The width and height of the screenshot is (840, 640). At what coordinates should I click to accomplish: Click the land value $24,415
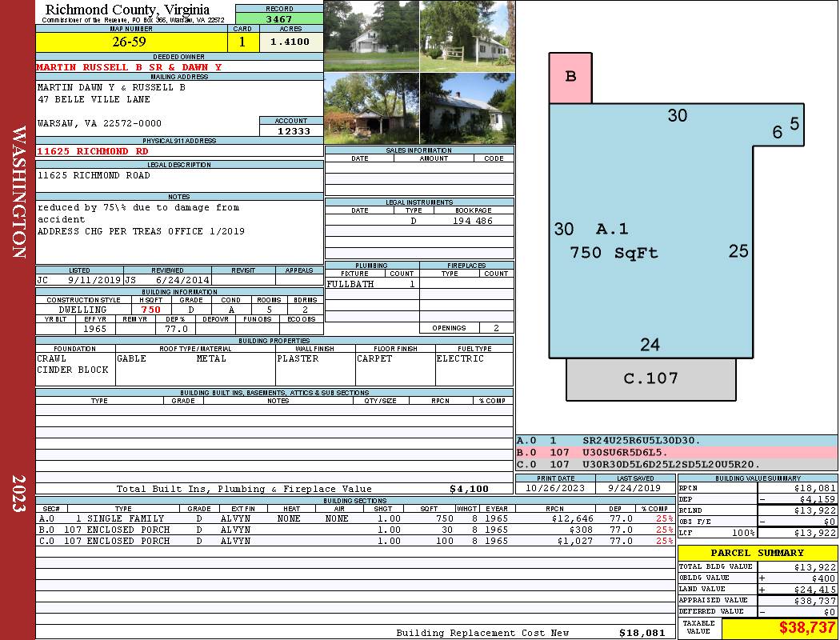click(815, 589)
